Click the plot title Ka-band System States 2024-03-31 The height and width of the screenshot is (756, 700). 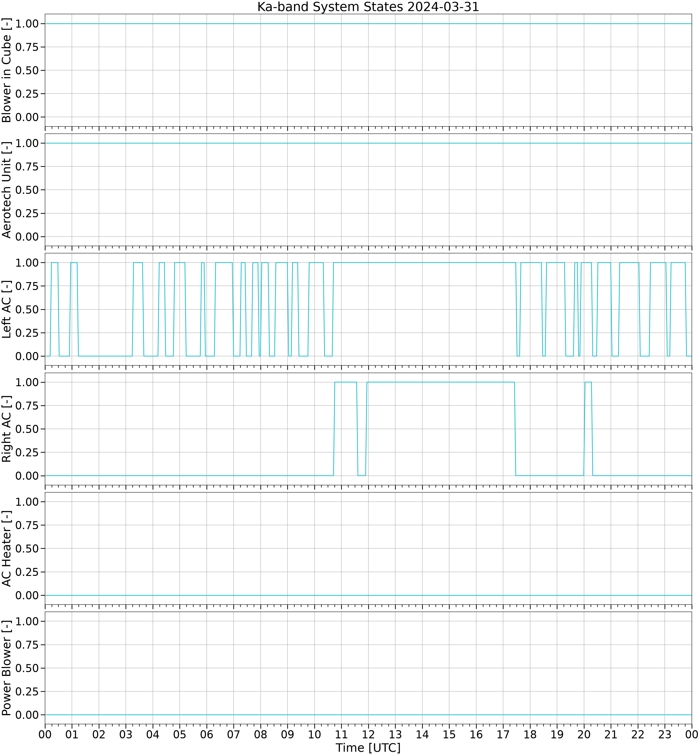click(368, 7)
